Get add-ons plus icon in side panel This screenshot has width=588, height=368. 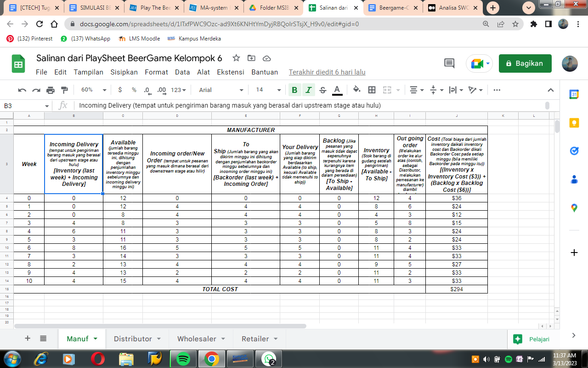click(x=574, y=253)
